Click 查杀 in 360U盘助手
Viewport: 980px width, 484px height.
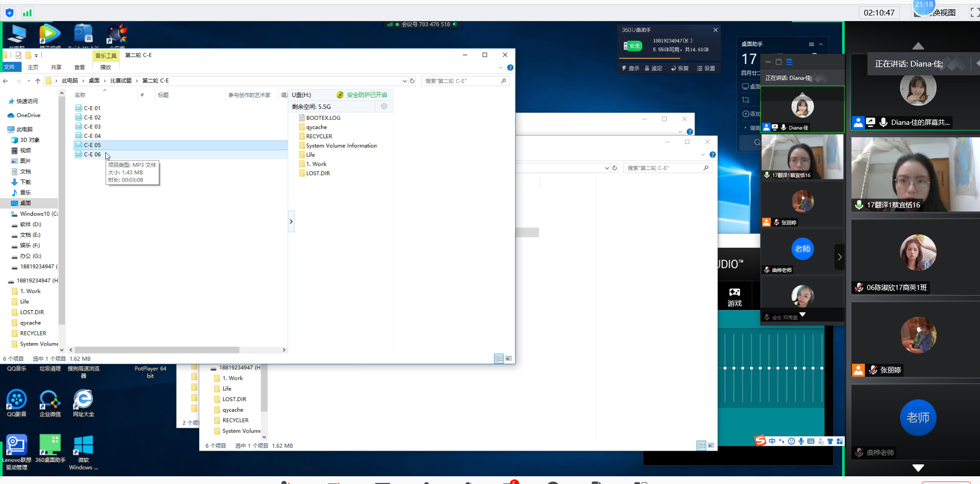630,68
